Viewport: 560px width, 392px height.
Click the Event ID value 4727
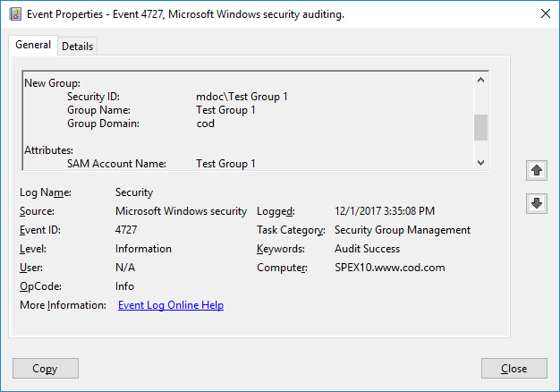point(126,230)
